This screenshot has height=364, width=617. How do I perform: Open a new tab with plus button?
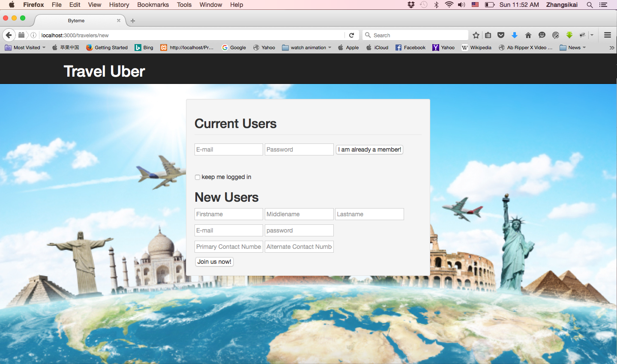(x=133, y=21)
